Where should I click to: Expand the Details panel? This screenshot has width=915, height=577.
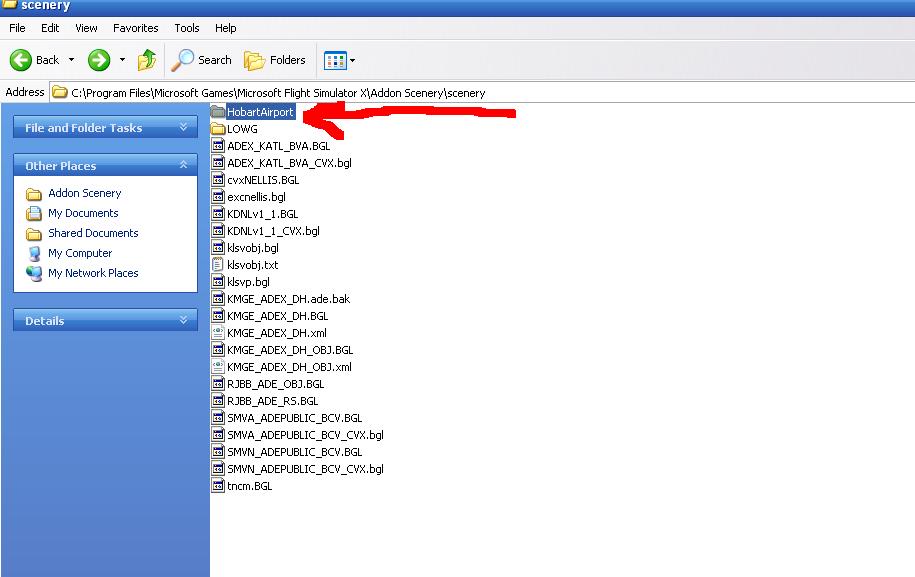(x=183, y=321)
